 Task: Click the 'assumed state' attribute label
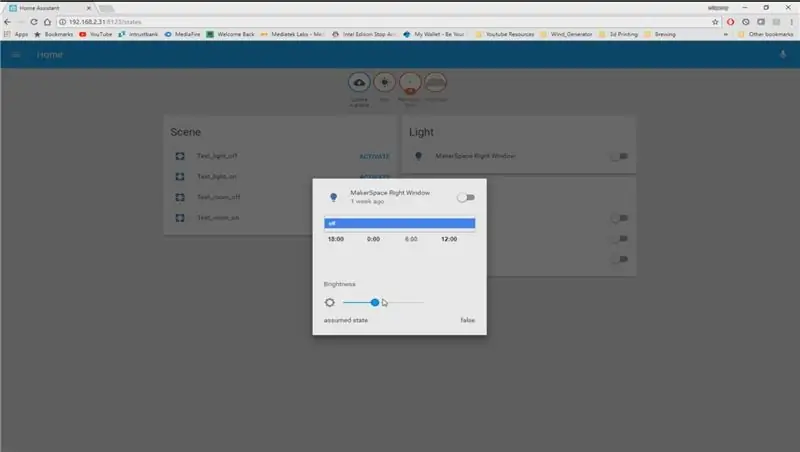(346, 320)
